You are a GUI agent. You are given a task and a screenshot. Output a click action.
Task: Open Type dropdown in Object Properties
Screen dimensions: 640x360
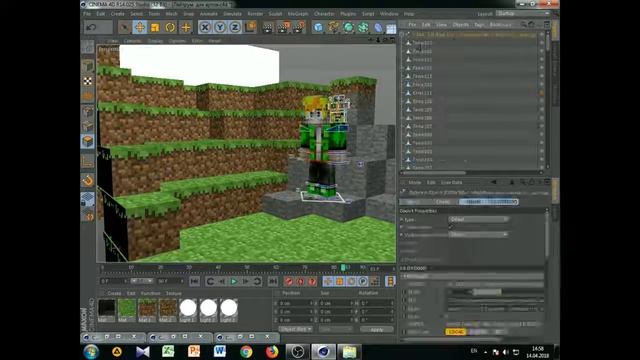coord(478,220)
